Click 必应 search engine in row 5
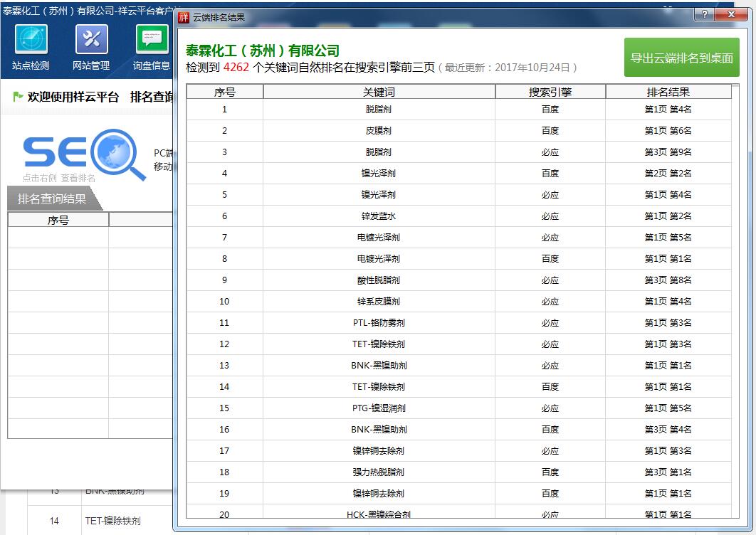The image size is (756, 535). point(550,195)
